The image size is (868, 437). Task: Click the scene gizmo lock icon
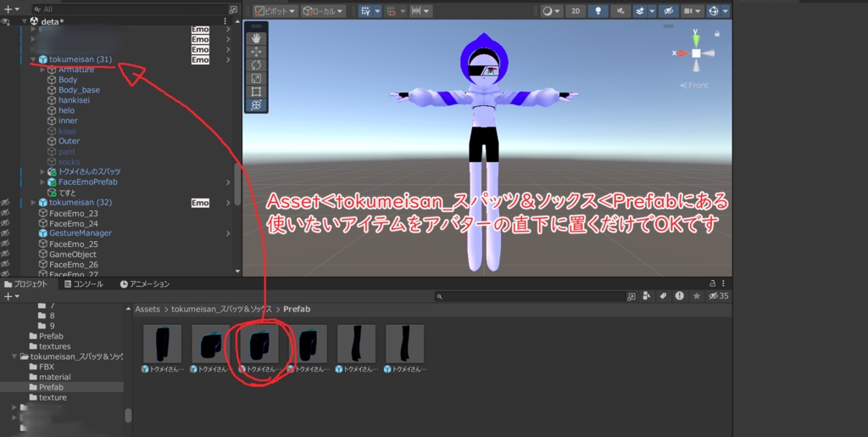(x=717, y=34)
